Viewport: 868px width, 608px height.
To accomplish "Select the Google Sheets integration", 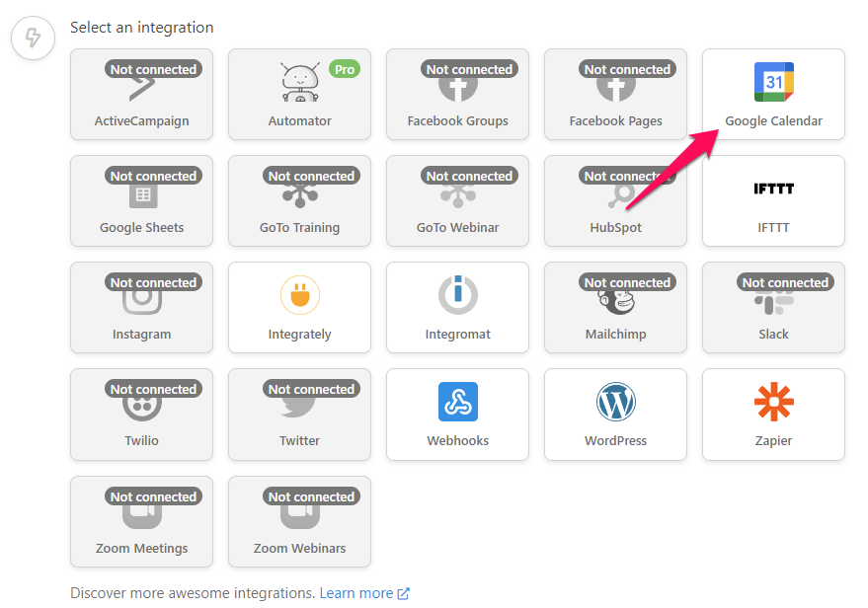I will point(142,200).
